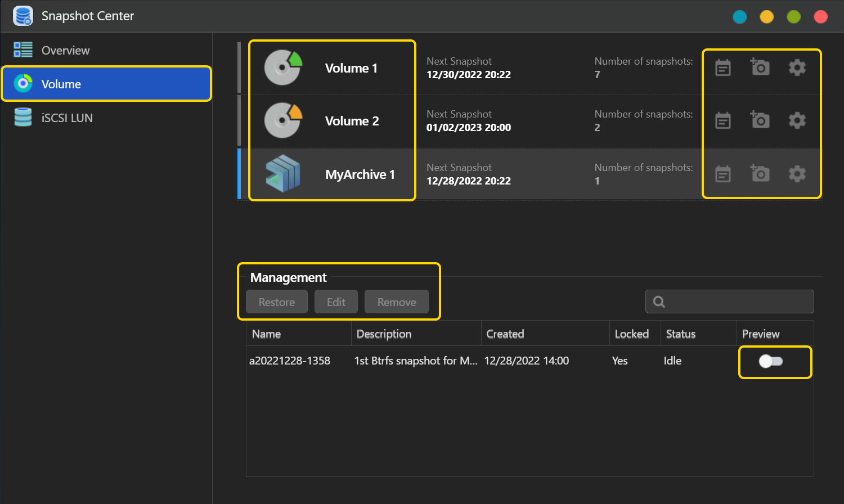Sort snapshots by the Created column

tap(505, 334)
